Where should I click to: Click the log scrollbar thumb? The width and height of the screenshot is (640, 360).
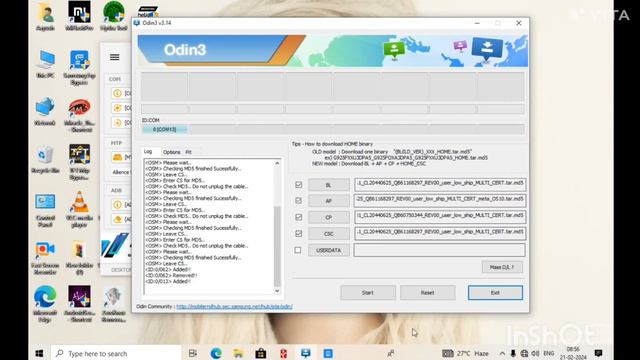[277, 246]
